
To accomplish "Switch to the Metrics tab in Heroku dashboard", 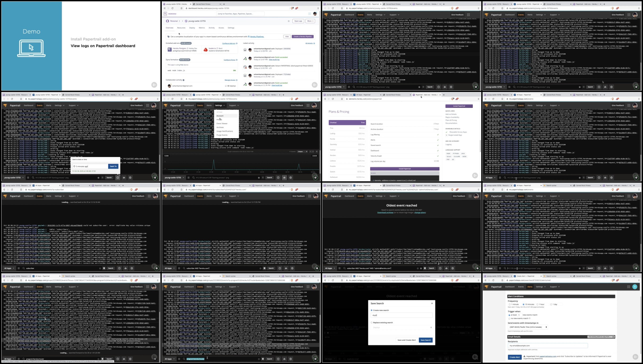I will pyautogui.click(x=202, y=28).
